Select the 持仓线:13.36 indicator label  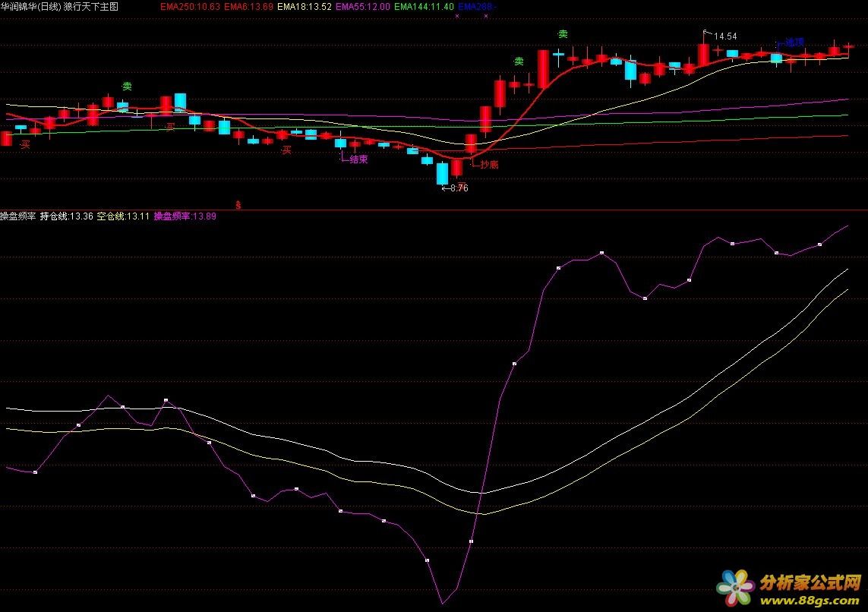coord(66,216)
